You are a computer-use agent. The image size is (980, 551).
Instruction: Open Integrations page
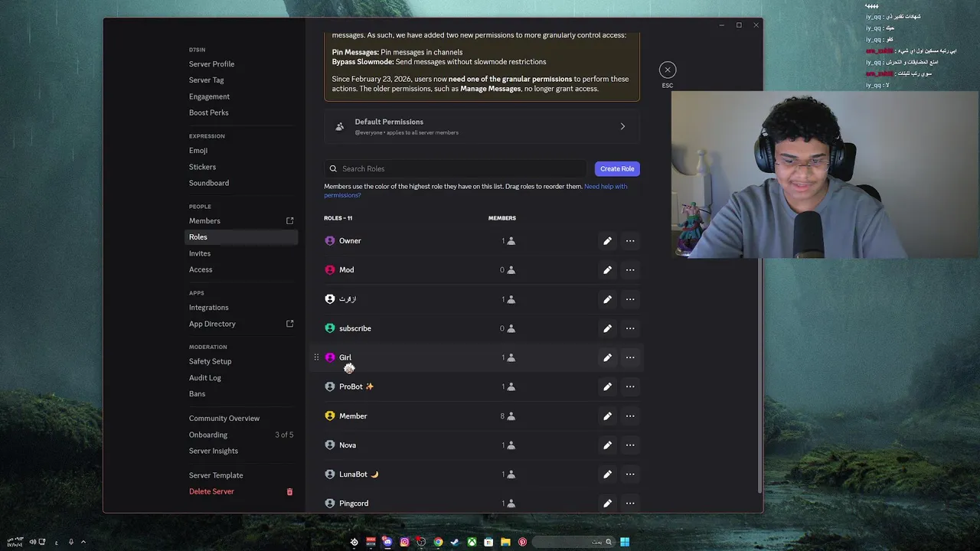click(x=209, y=308)
